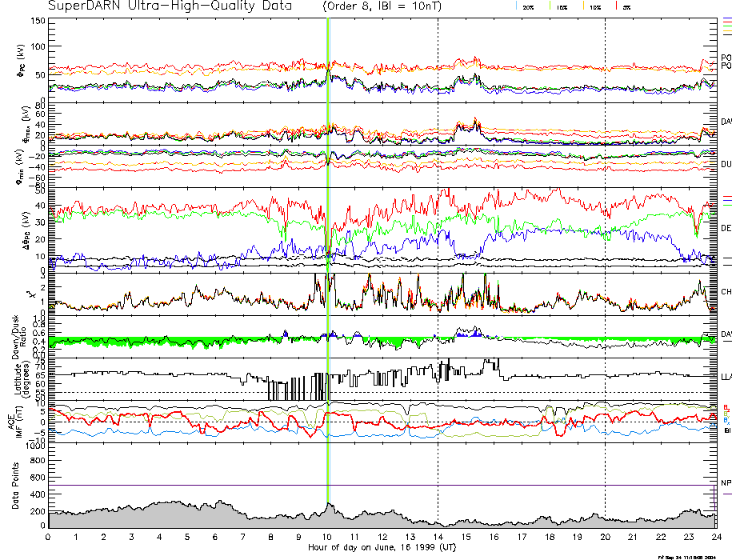The width and height of the screenshot is (732, 560).
Task: Click the CH label right of chi-squared panel
Action: 726,292
